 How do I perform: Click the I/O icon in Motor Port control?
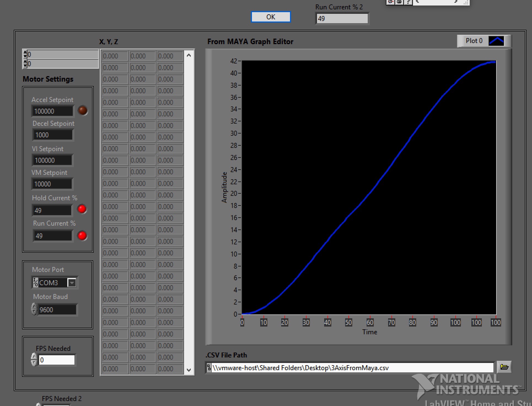35,282
